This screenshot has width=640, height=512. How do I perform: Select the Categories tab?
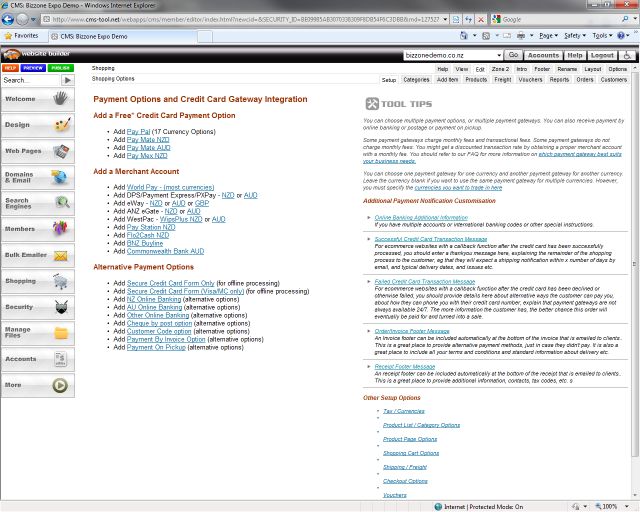(416, 79)
